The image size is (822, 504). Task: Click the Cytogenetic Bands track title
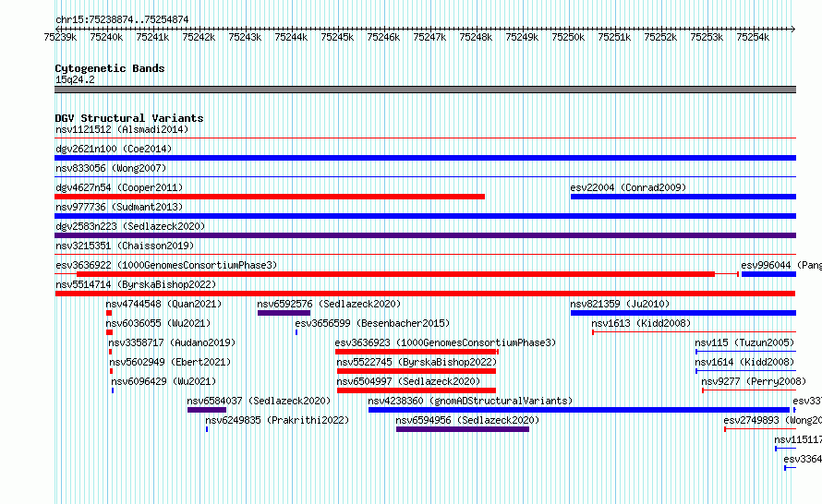[x=110, y=68]
